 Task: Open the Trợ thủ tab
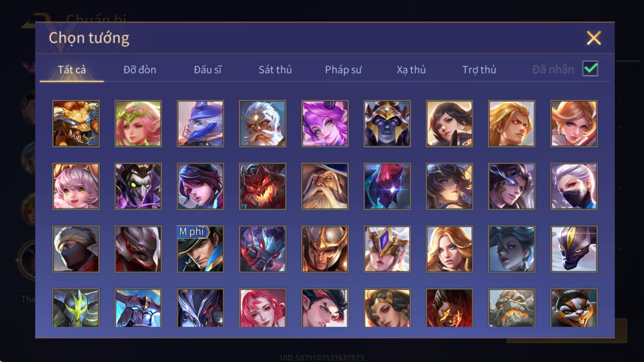tap(479, 70)
